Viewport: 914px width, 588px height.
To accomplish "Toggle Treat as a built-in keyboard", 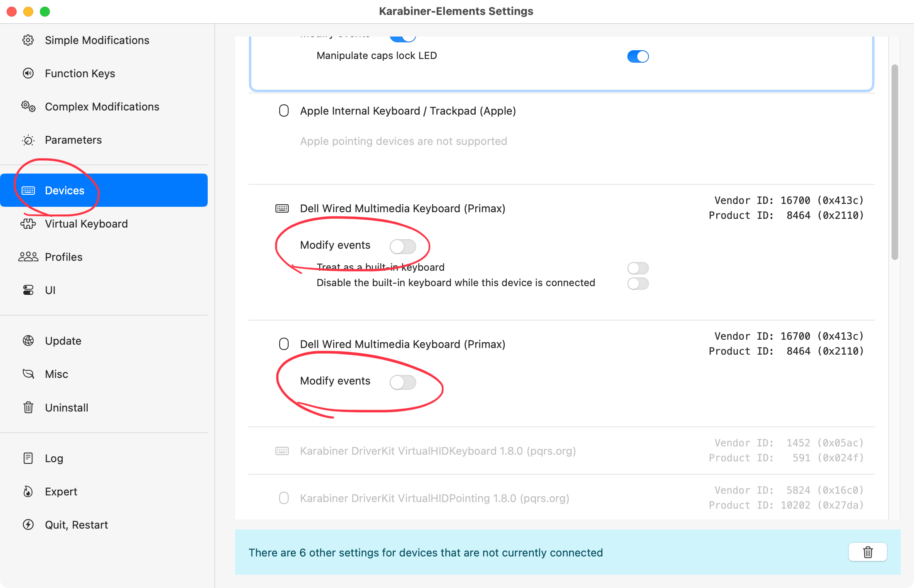I will click(638, 268).
